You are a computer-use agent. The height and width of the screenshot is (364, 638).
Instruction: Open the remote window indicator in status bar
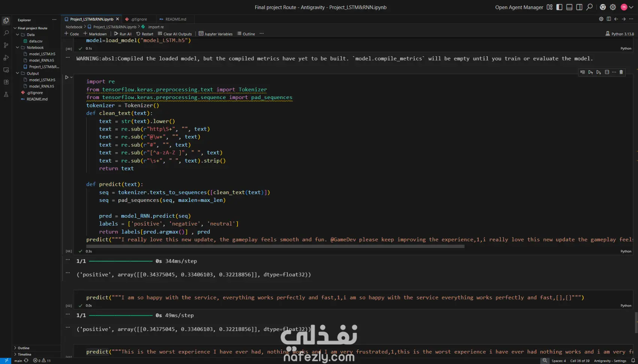(x=6, y=361)
